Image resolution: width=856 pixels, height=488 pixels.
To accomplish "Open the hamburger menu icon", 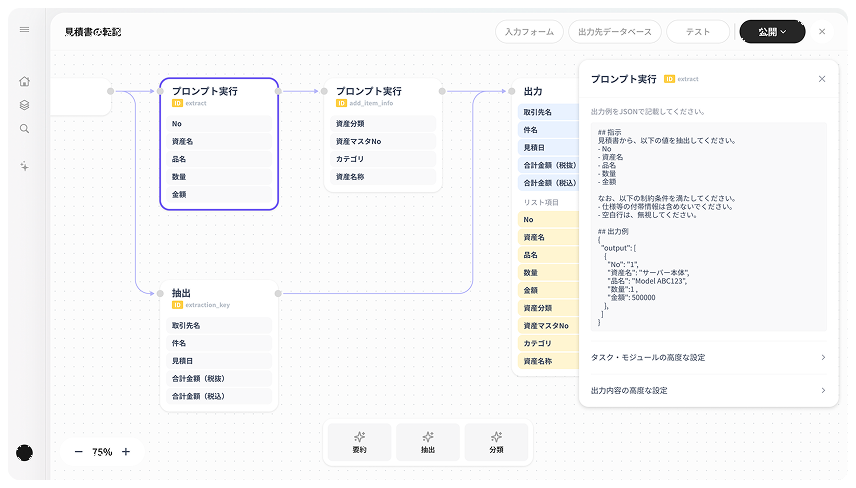I will (24, 30).
